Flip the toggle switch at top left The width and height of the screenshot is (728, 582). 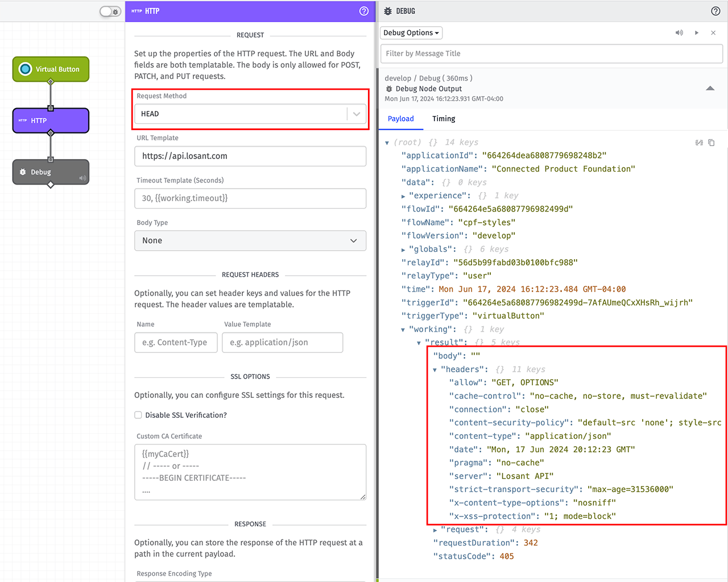[x=110, y=11]
